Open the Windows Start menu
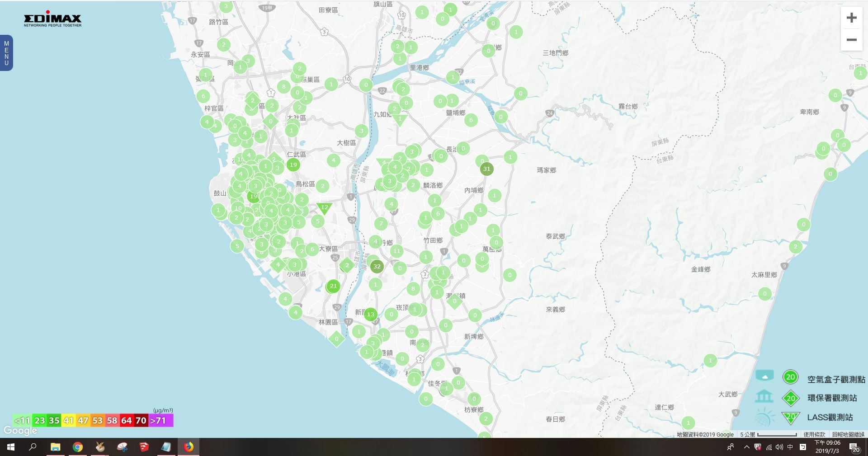Screen dimensions: 868x456 click(11, 447)
